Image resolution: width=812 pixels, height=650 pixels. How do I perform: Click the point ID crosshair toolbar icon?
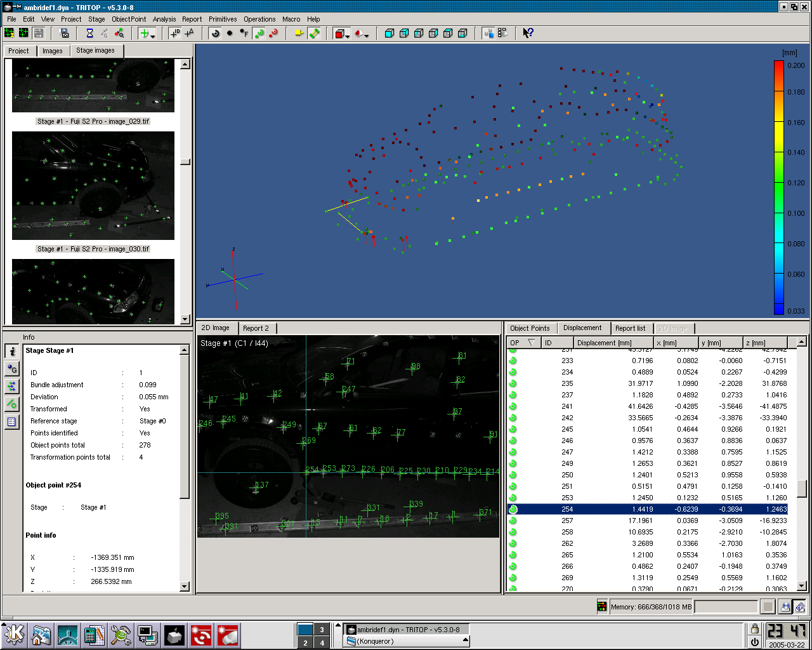175,33
